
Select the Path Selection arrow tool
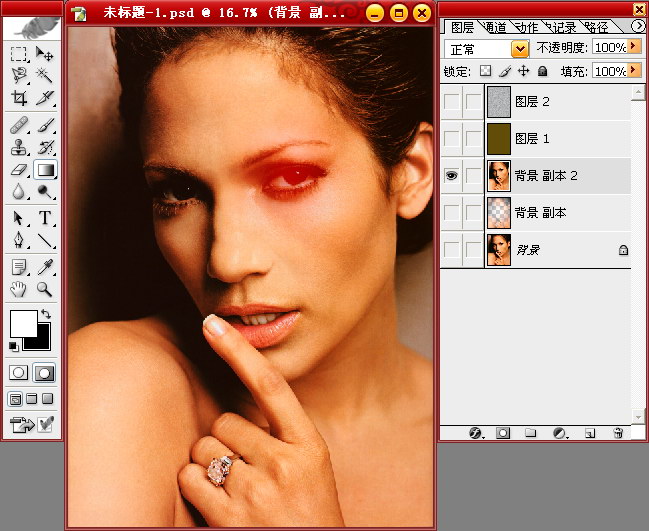click(19, 218)
